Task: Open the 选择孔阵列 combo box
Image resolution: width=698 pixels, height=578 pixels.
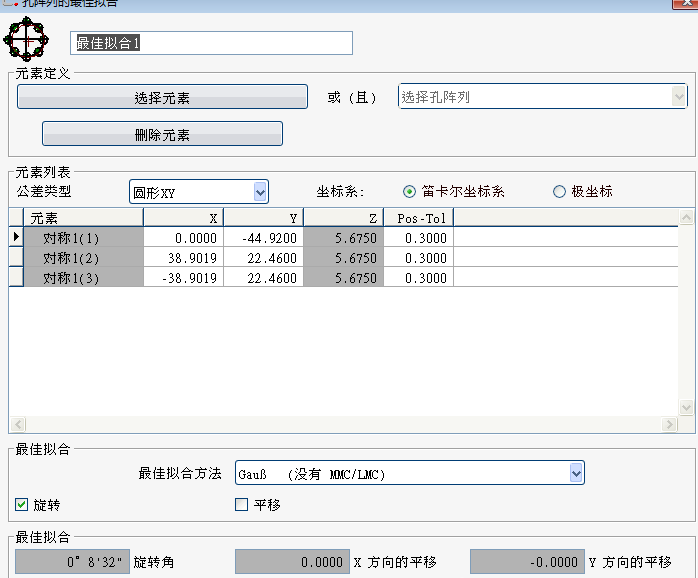Action: (679, 96)
